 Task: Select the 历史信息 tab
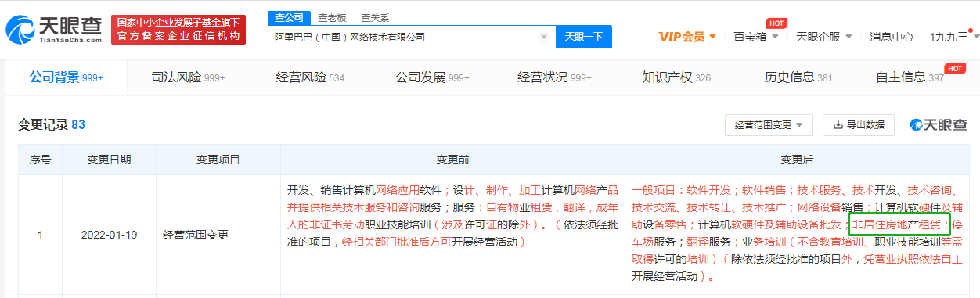798,77
